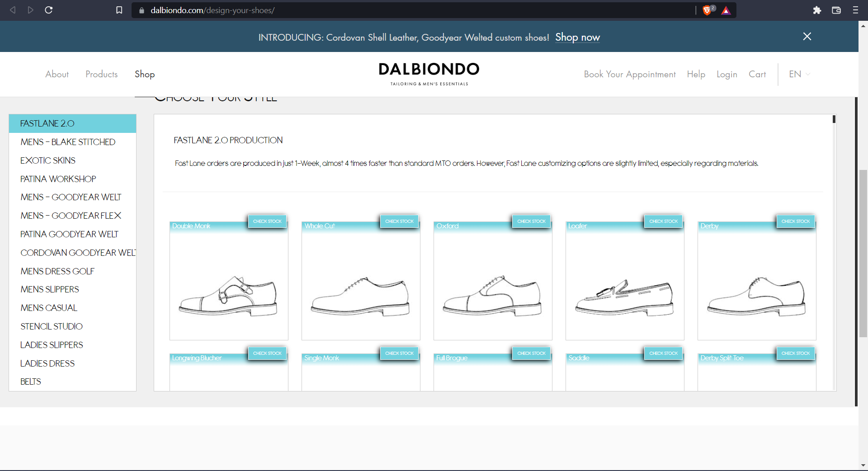
Task: Select EXOTIC SKINS category
Action: tap(72, 160)
